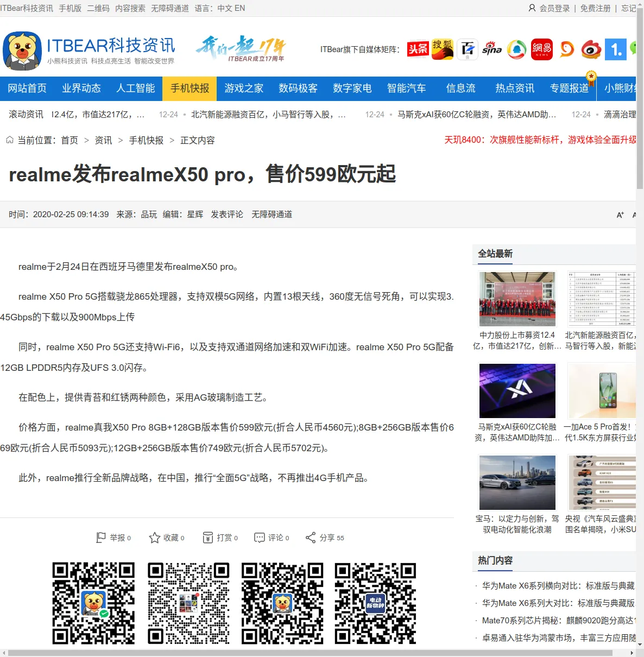Open scrolling news 北汽新能源融资百亿

point(268,115)
